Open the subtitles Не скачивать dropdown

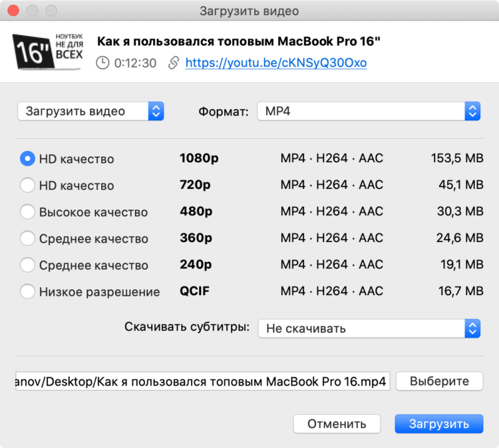369,328
